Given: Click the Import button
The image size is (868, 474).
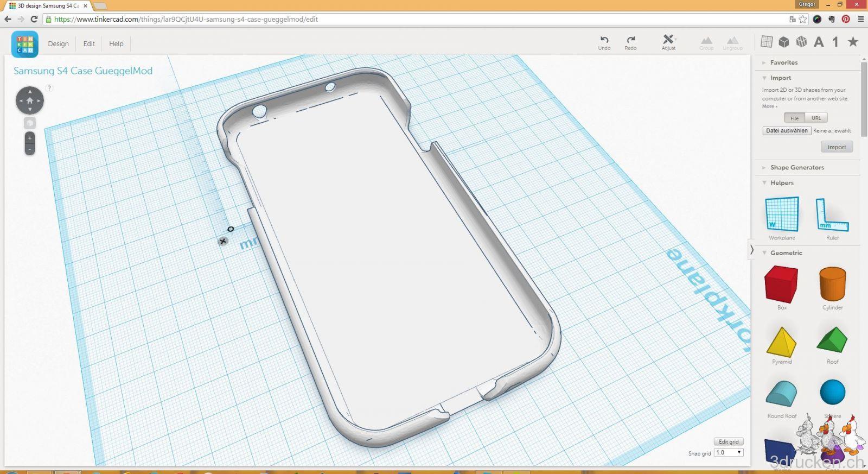Looking at the screenshot, I should click(x=837, y=147).
